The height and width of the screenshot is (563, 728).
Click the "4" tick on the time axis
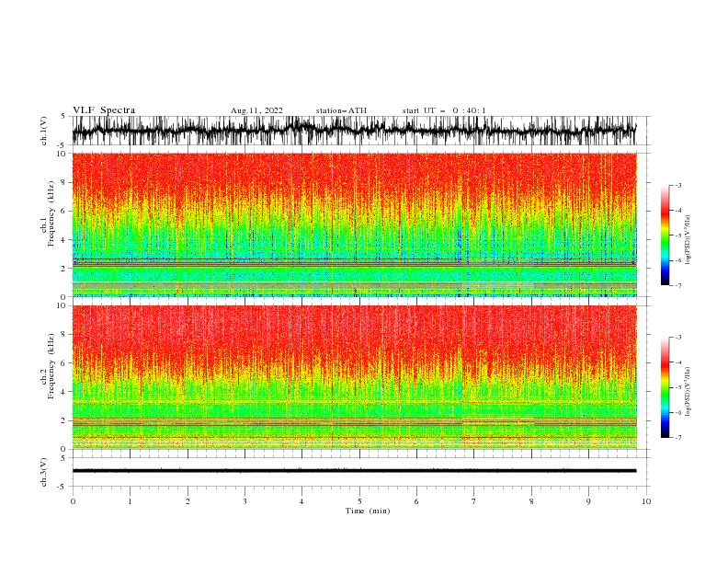coord(302,501)
